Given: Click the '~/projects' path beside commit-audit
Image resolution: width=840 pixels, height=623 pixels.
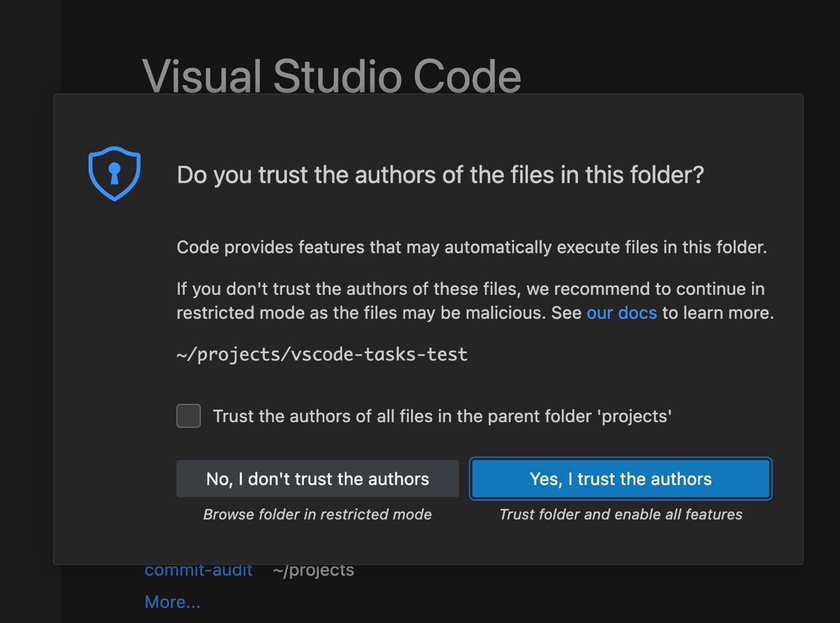Looking at the screenshot, I should [313, 570].
